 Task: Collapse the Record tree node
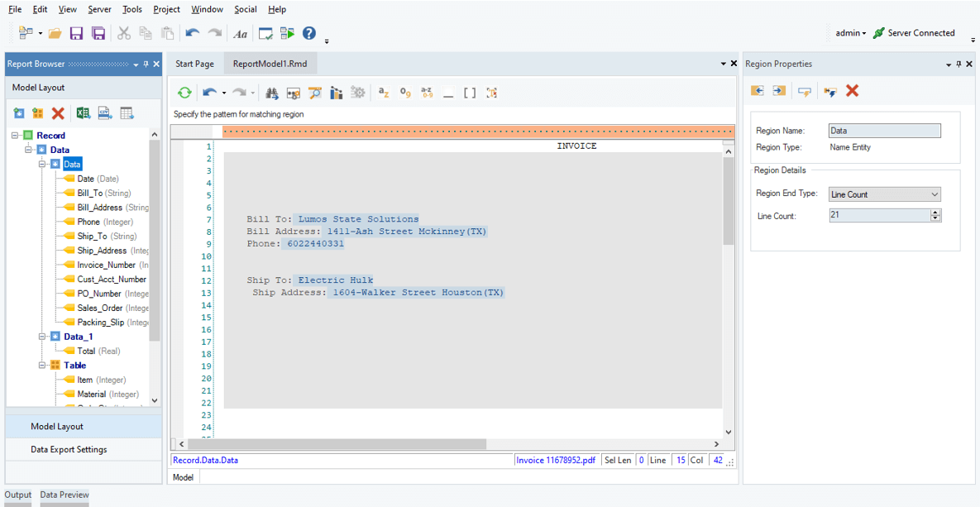pos(15,136)
